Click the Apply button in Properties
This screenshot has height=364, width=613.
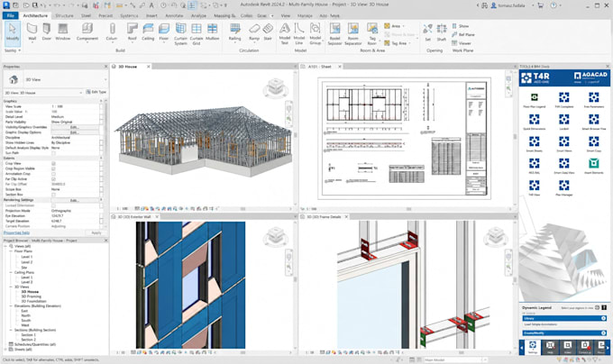pos(96,232)
